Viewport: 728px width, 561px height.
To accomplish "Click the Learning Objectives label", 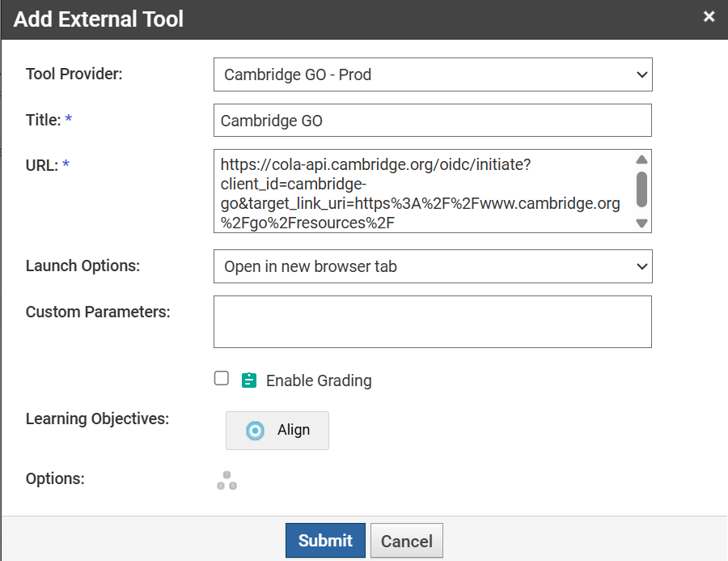I will [x=97, y=419].
